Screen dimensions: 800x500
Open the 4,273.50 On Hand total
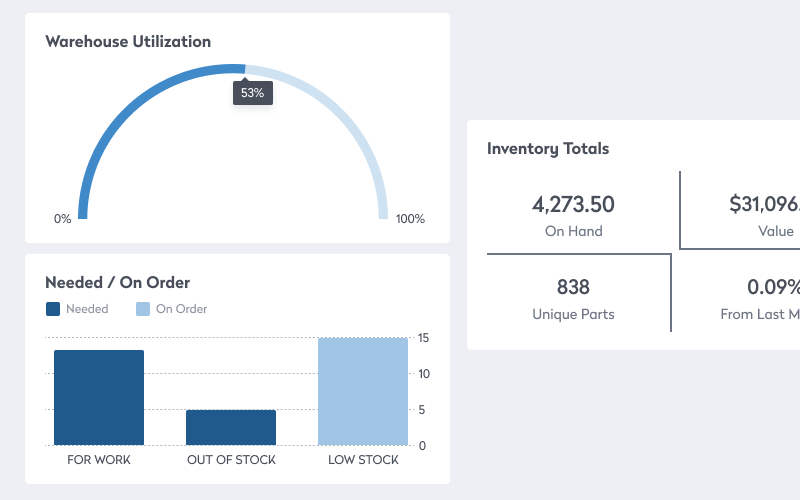[x=573, y=205]
